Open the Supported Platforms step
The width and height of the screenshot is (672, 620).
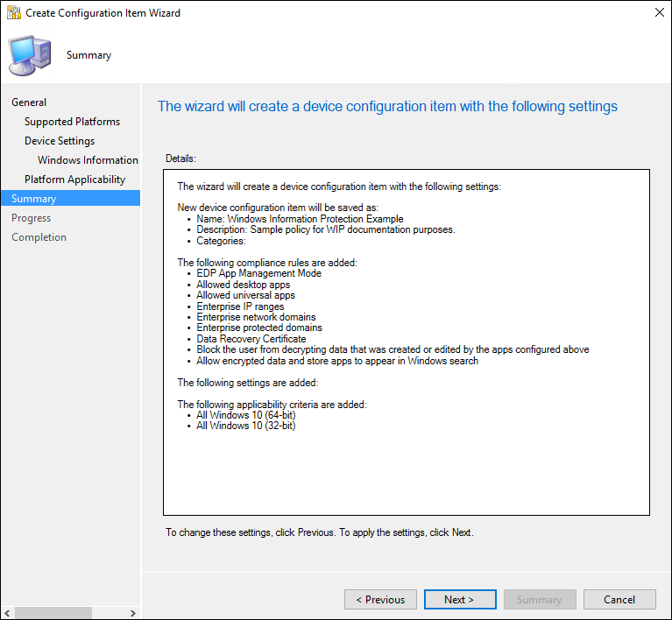(72, 122)
